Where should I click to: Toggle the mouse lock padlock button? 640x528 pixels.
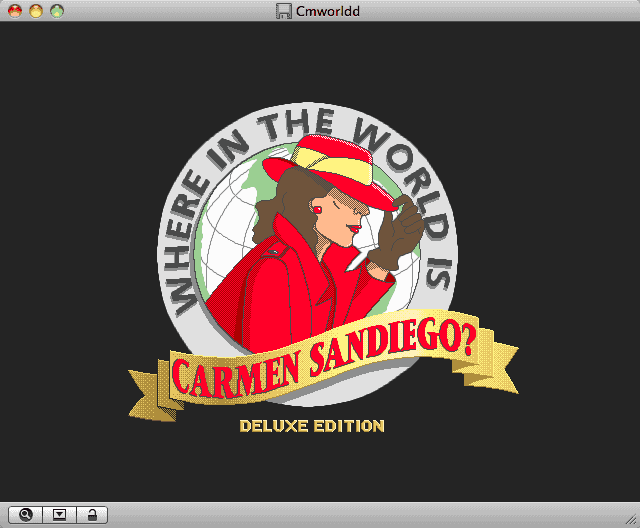tap(92, 515)
